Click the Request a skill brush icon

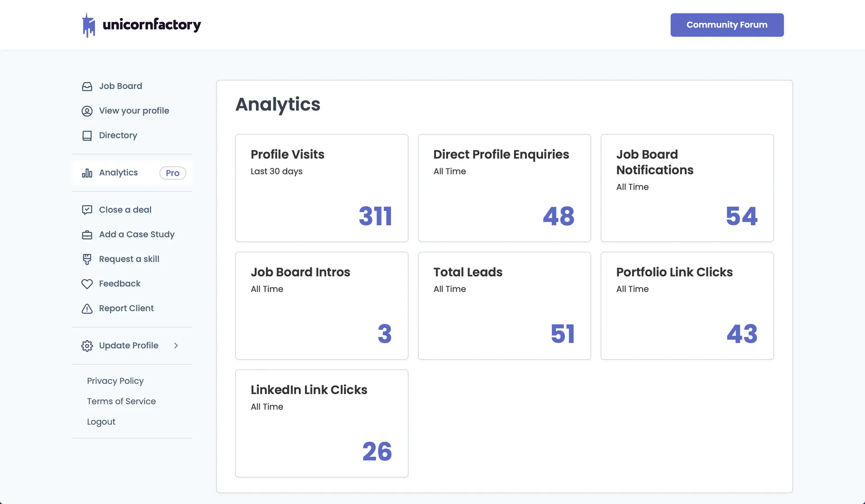click(87, 259)
